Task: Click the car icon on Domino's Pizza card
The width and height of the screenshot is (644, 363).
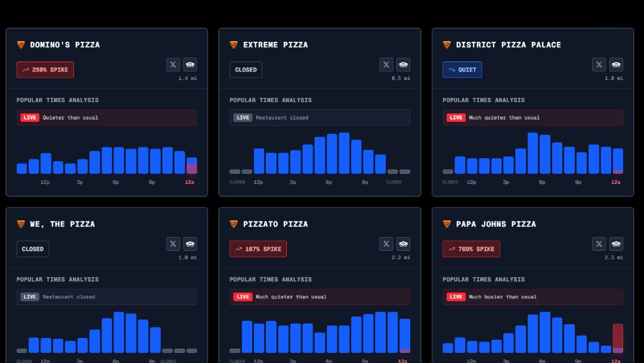Action: click(190, 64)
